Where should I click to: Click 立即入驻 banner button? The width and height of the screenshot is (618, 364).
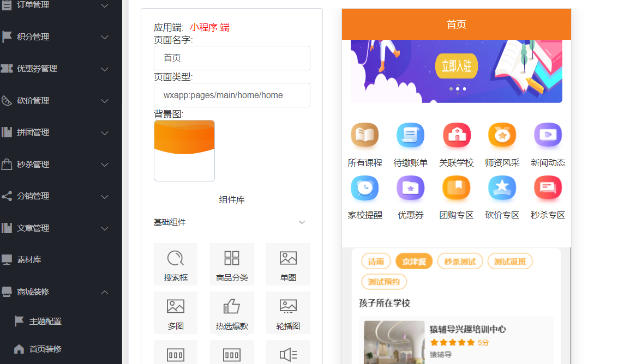457,66
